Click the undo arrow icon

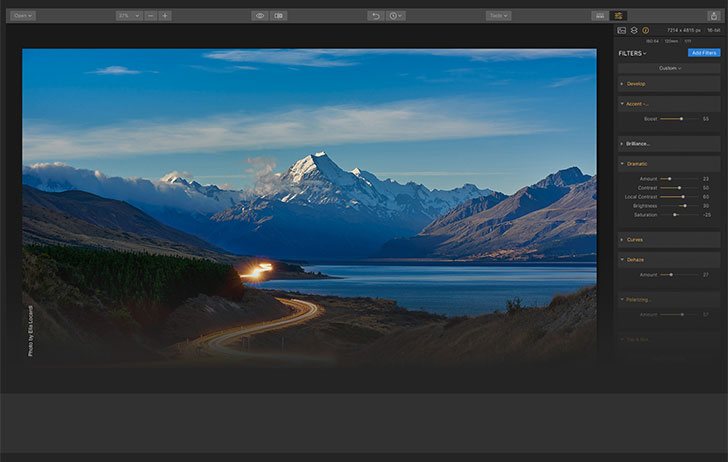pos(376,16)
